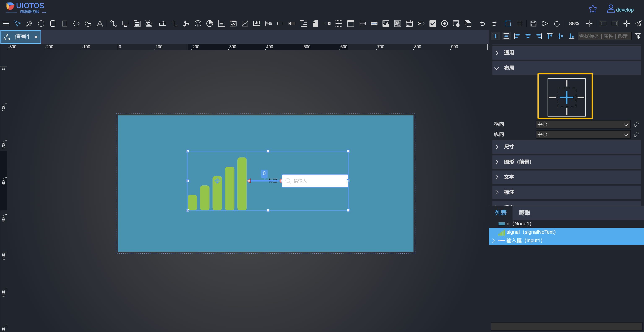
Task: Toggle the selection frame guides button
Action: (x=508, y=24)
